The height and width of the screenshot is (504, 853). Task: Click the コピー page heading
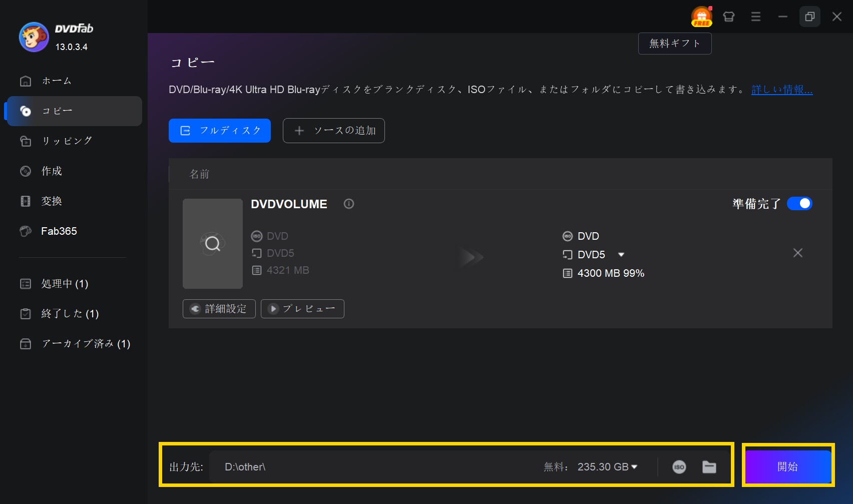pyautogui.click(x=193, y=63)
